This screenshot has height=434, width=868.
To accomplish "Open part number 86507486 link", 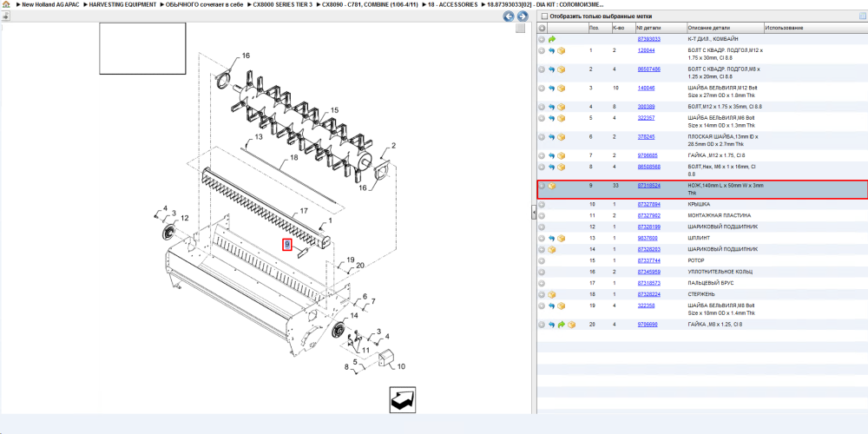I will click(648, 69).
